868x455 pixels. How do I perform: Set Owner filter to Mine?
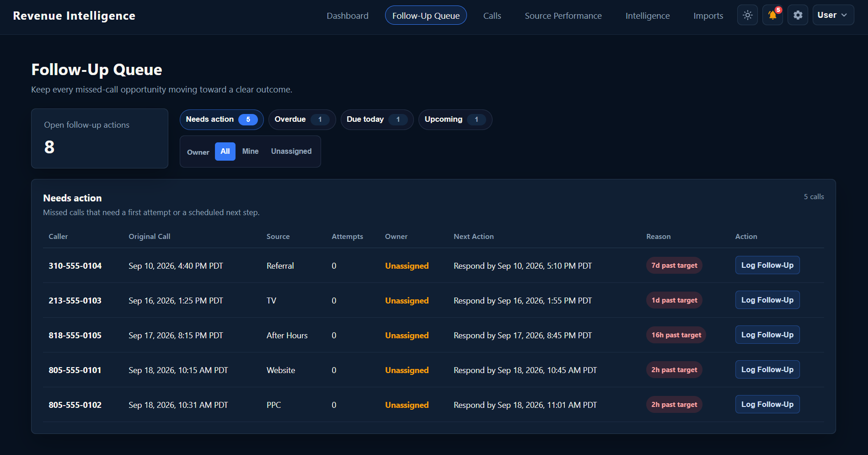click(x=250, y=152)
